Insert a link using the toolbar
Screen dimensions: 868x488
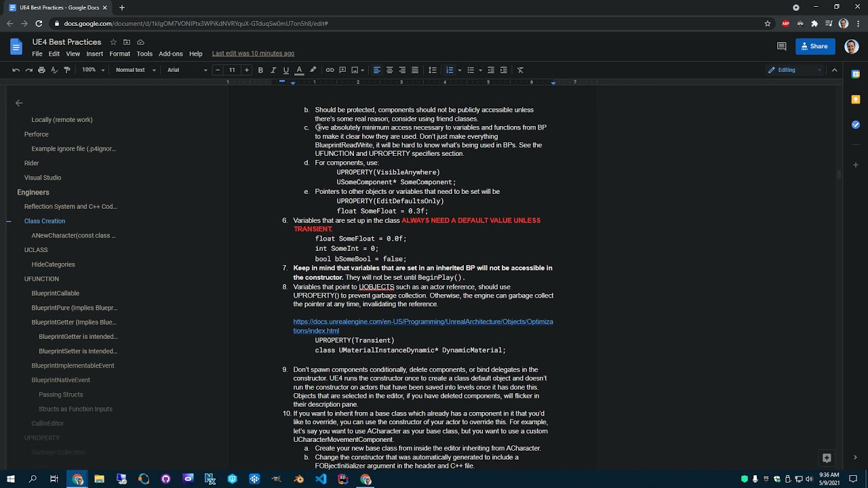tap(330, 70)
